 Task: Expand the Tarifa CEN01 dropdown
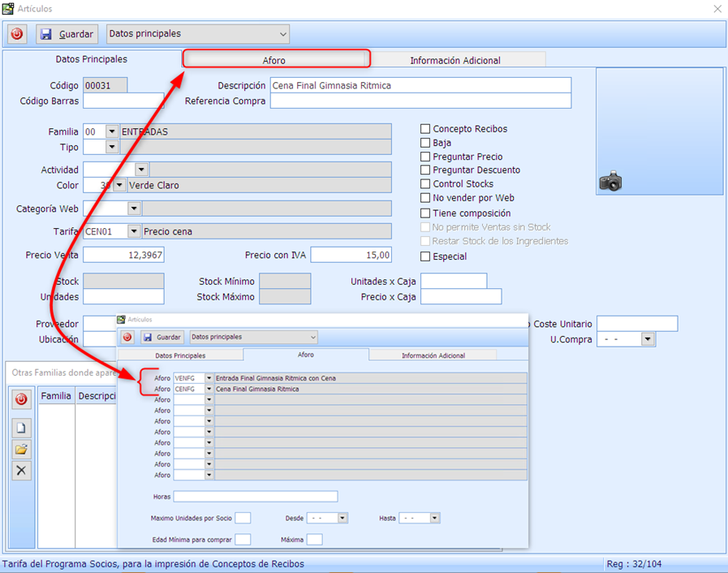click(133, 231)
